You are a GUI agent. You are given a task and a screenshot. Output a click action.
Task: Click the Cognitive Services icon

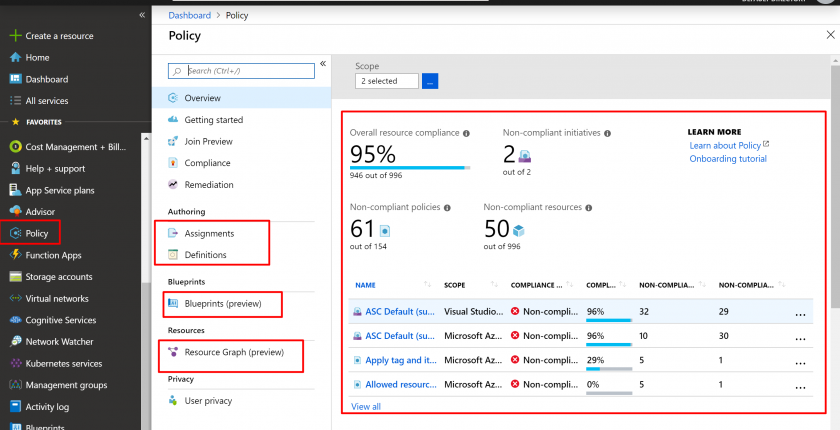tap(15, 320)
